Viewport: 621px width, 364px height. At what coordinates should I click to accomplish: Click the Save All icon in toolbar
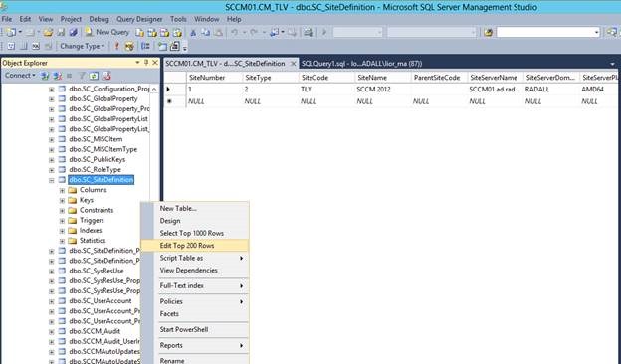point(74,33)
